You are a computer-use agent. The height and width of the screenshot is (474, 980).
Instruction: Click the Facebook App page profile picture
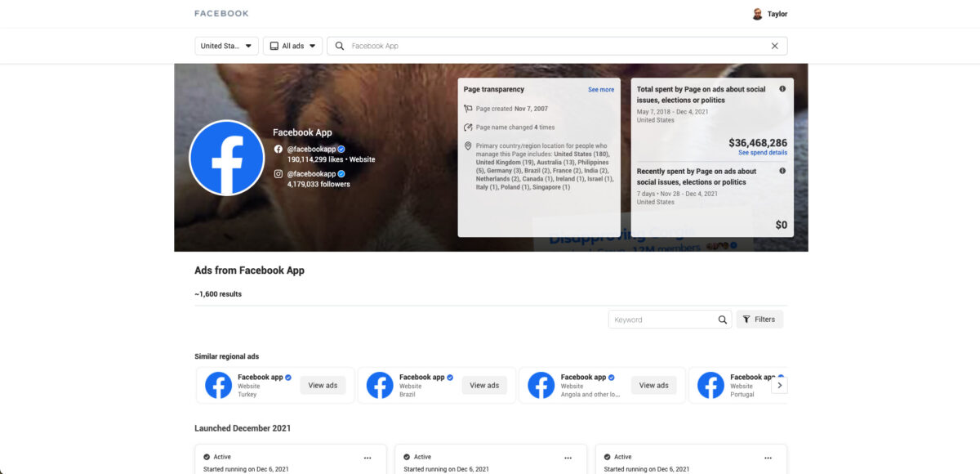(x=227, y=157)
